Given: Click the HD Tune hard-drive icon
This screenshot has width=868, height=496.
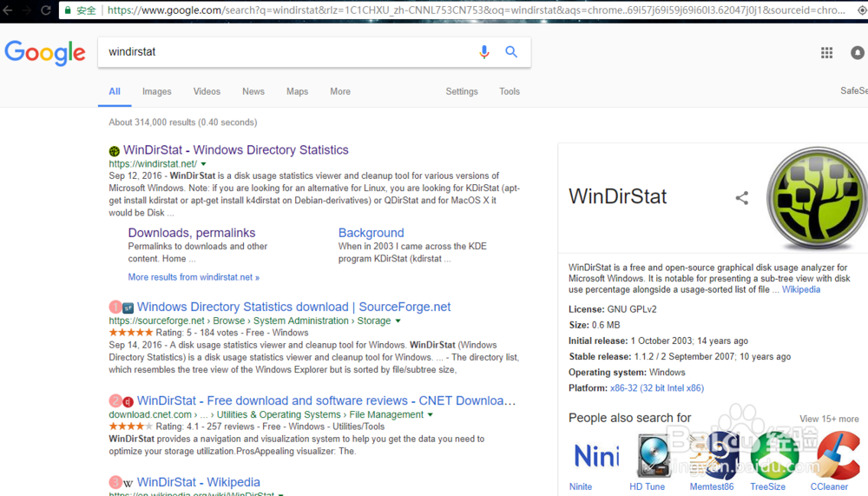Looking at the screenshot, I should (654, 456).
